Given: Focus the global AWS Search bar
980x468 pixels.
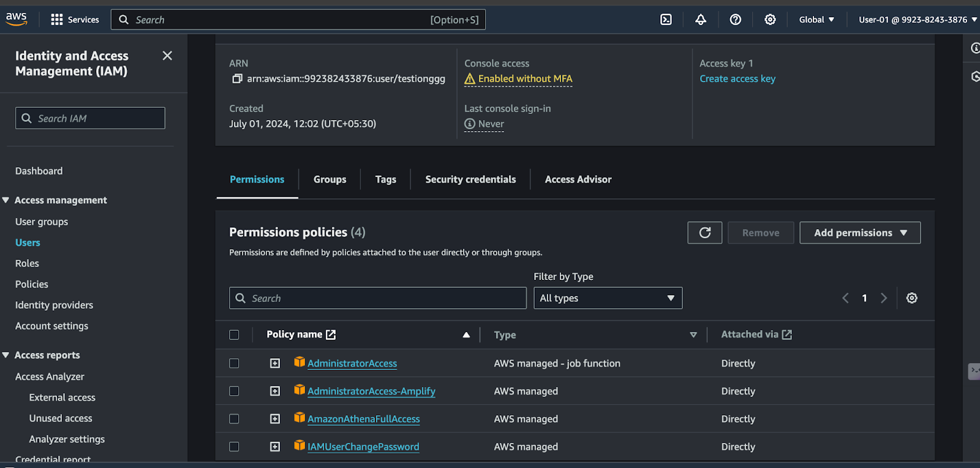Looking at the screenshot, I should click(x=298, y=20).
